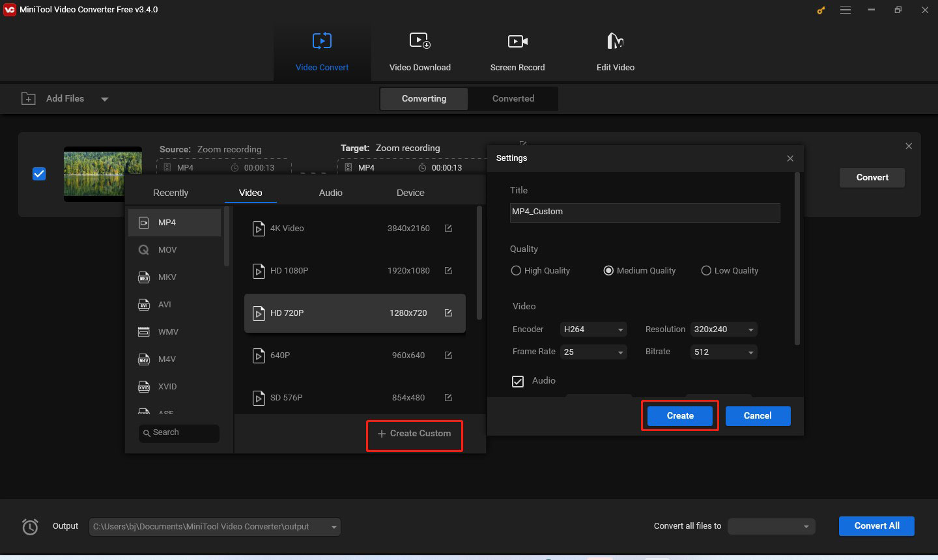Click the forest video thumbnail
Viewport: 938px width, 560px height.
click(103, 174)
